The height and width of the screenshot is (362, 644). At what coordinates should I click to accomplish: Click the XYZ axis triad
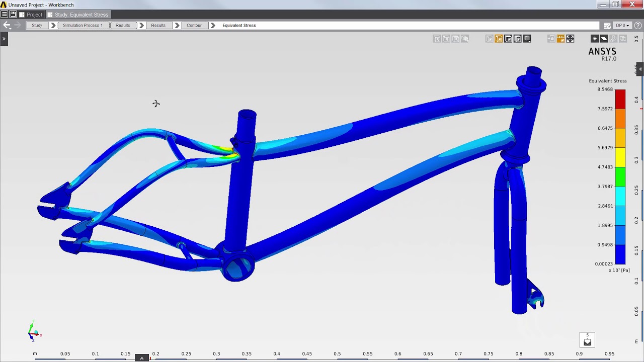pos(34,331)
